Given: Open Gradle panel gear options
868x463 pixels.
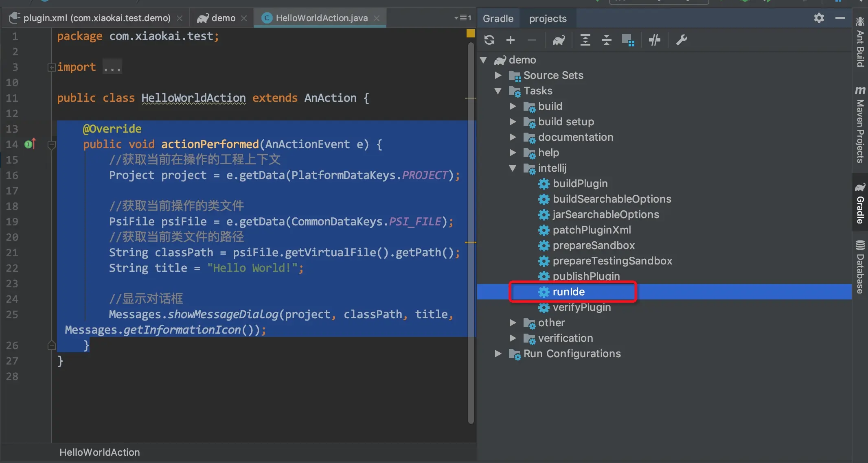Looking at the screenshot, I should (819, 18).
